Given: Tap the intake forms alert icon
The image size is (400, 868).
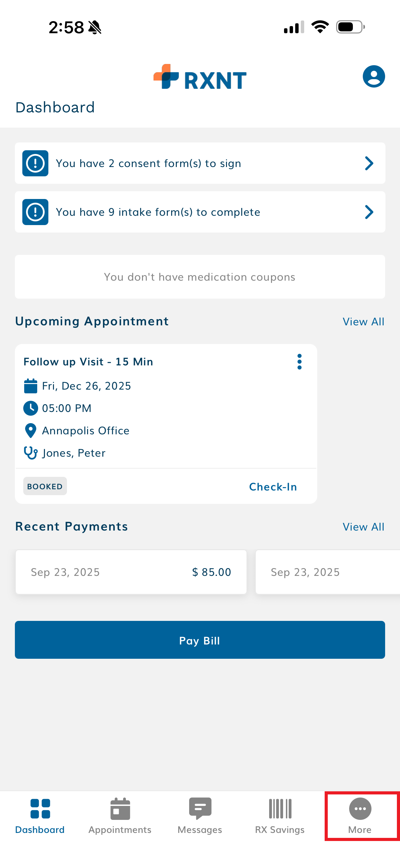Looking at the screenshot, I should click(35, 212).
